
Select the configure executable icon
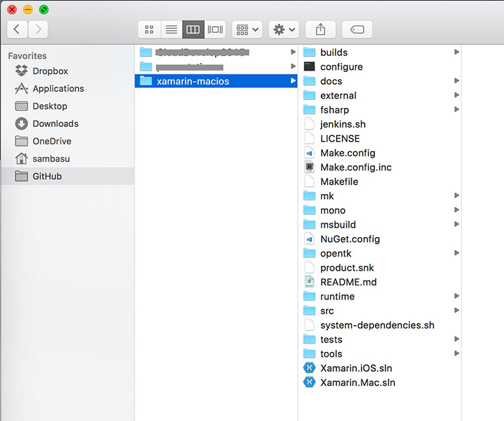(x=309, y=66)
